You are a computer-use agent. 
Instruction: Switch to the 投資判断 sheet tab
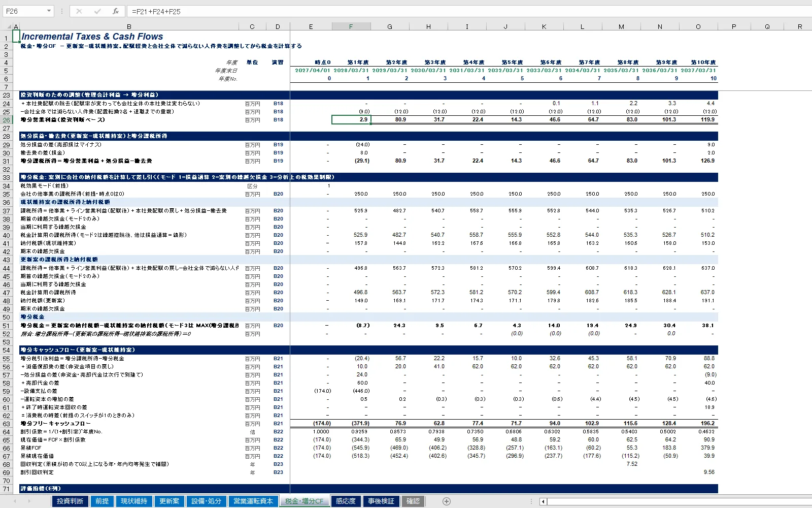coord(70,501)
